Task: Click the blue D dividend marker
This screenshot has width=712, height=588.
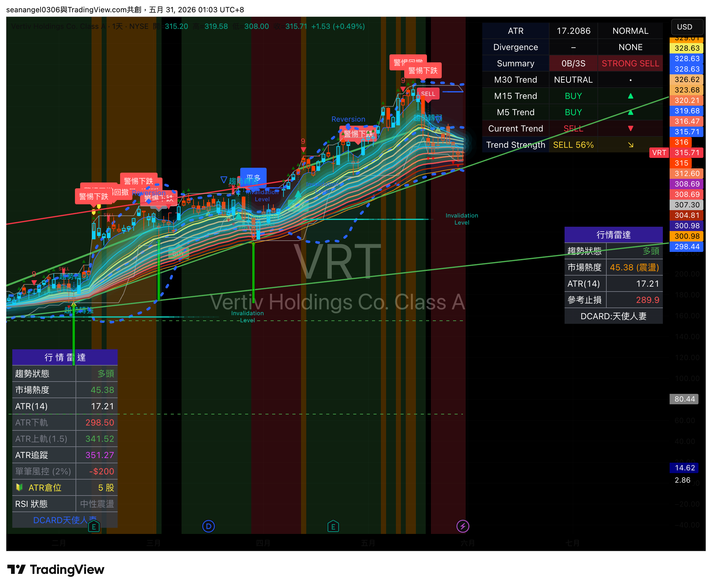Action: [209, 526]
